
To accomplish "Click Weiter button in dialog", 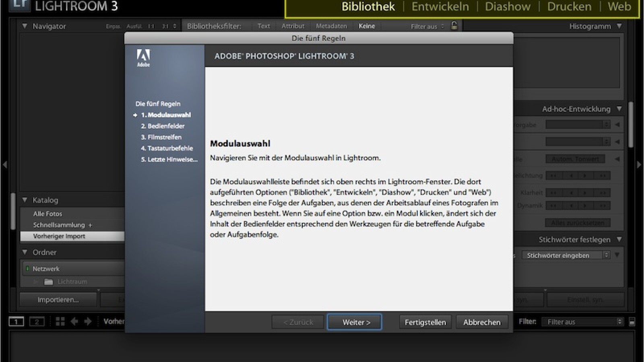I will tap(354, 322).
